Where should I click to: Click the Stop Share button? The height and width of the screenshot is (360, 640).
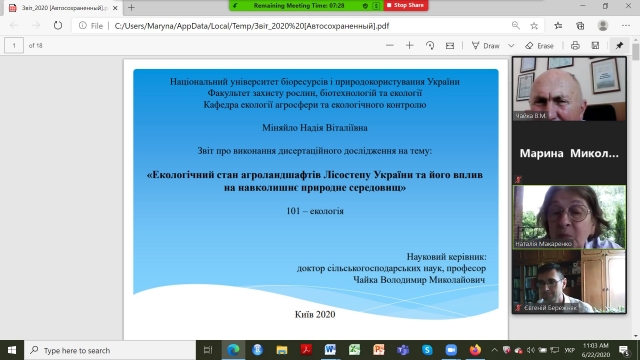pos(406,5)
